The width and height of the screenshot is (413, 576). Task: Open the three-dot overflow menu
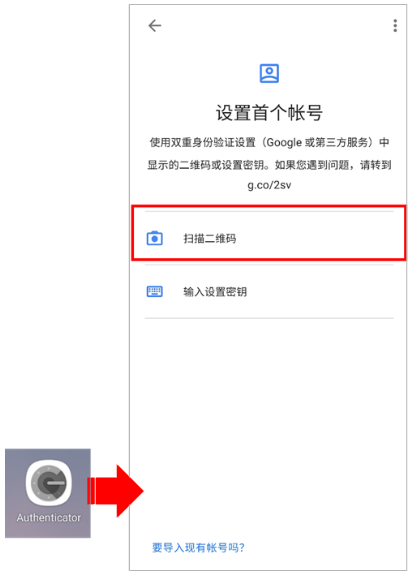click(395, 26)
